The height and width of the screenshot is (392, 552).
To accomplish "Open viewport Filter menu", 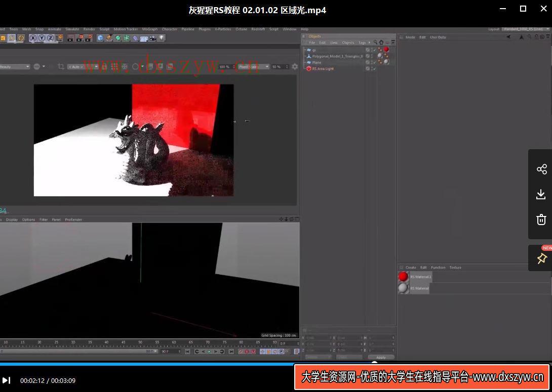I will (44, 220).
